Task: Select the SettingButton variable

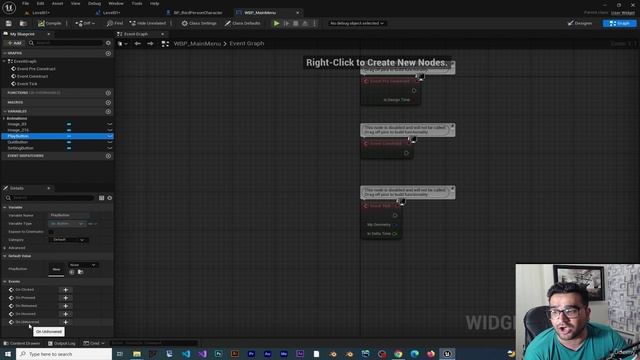Action: point(20,148)
